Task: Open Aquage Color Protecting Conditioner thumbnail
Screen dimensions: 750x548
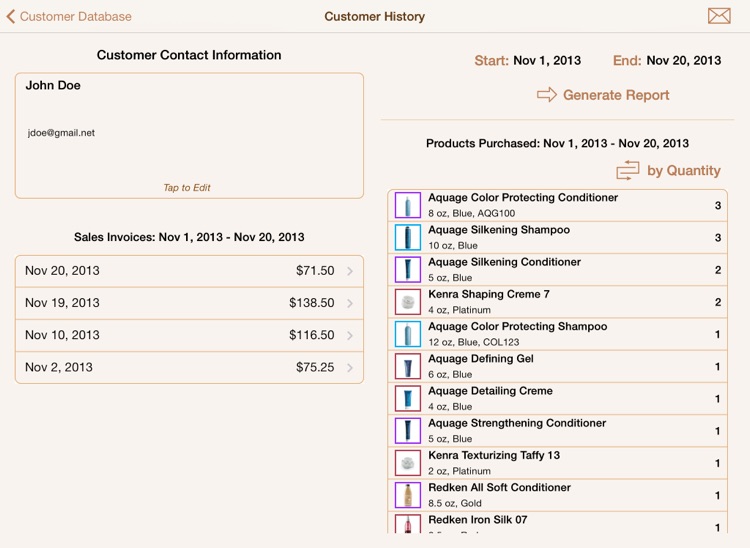Action: (408, 205)
